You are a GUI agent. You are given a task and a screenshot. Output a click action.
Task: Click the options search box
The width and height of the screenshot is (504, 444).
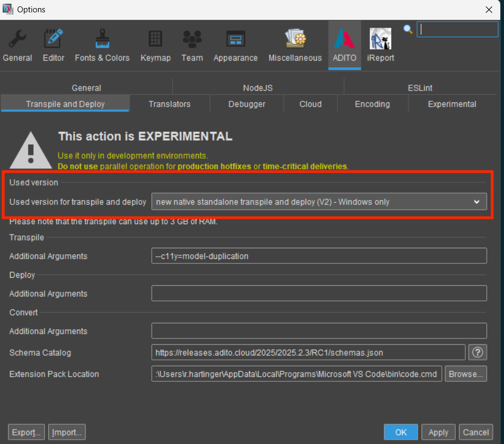click(x=457, y=29)
